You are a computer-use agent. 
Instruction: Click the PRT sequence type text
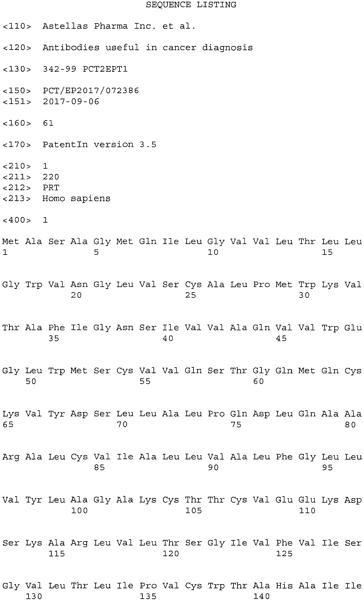pos(51,188)
